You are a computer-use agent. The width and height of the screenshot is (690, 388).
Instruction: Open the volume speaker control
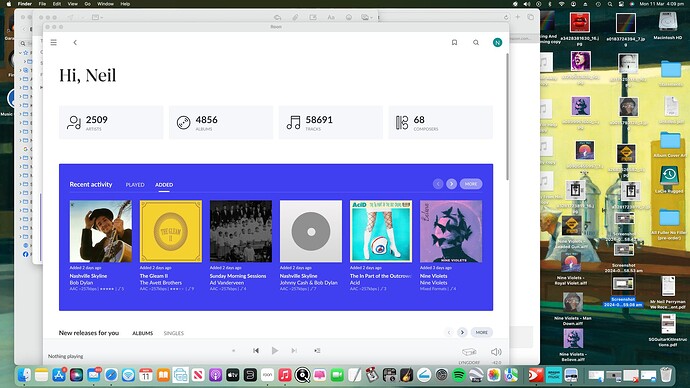[x=496, y=351]
